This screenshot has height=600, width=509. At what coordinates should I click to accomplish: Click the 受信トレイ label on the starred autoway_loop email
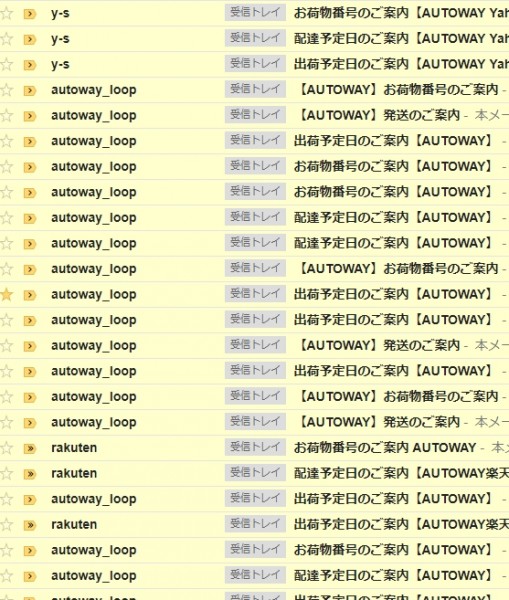point(255,293)
